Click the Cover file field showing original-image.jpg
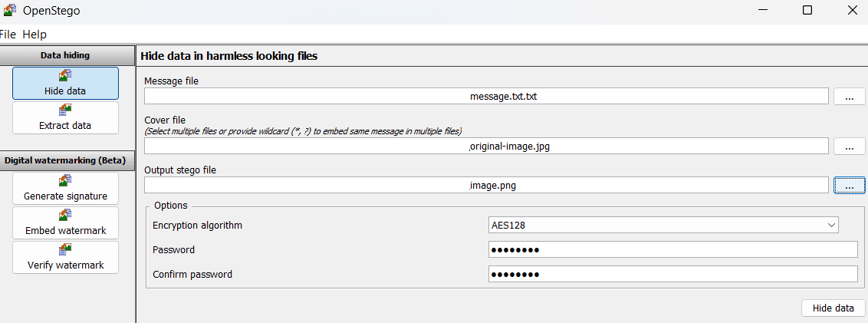This screenshot has width=868, height=323. [487, 147]
